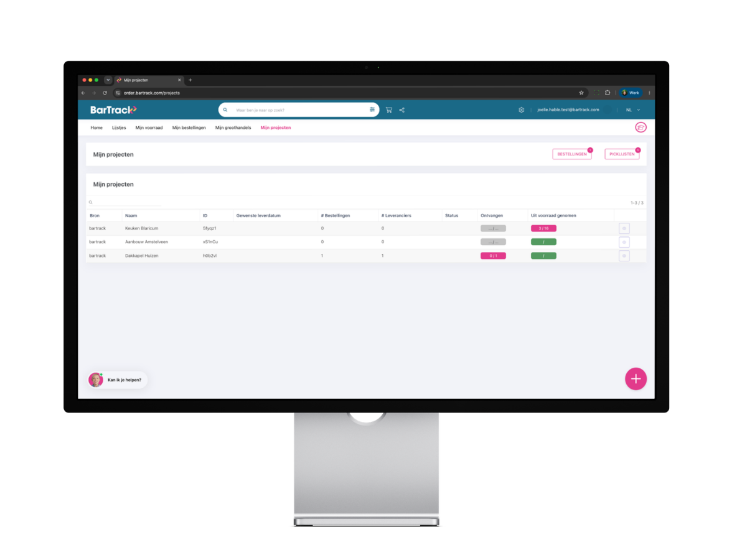Click the # Leveranciers column header

(x=396, y=215)
